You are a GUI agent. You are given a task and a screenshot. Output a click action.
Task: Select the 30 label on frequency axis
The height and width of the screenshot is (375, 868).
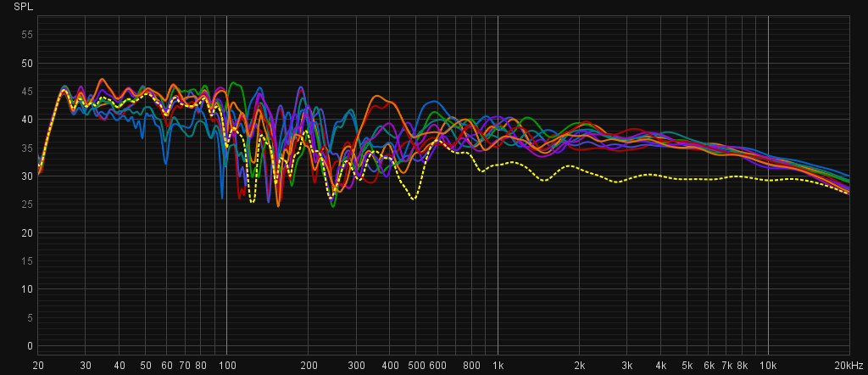(86, 366)
